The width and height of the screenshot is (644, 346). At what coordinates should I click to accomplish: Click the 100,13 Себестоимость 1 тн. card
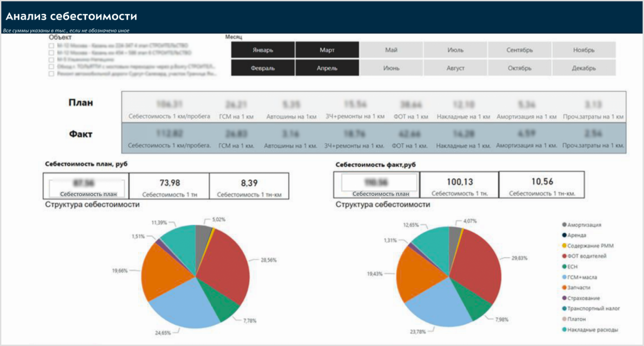(460, 185)
